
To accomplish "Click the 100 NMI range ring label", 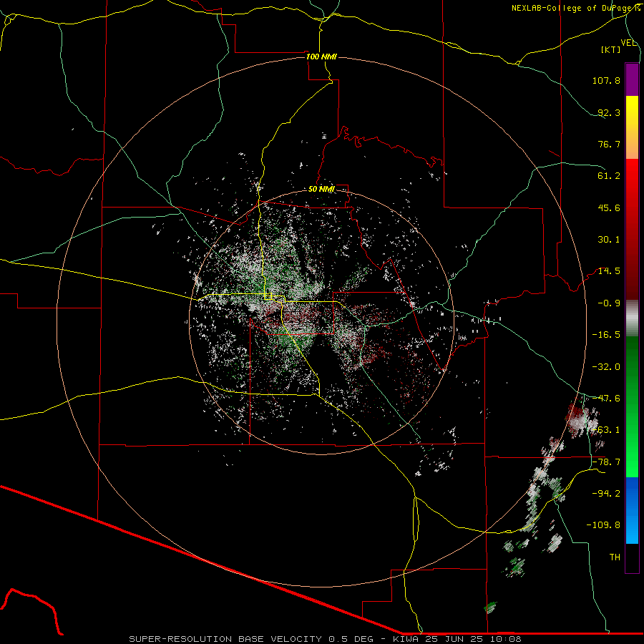I will 321,57.
